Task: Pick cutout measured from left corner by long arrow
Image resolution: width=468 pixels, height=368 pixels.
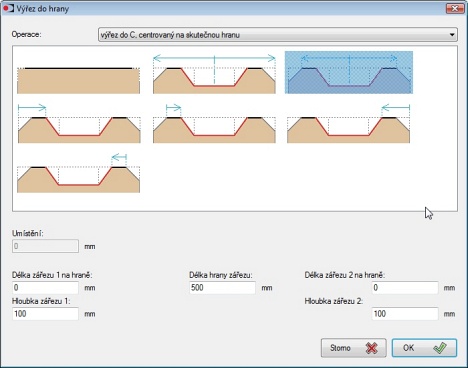Action: tap(79, 123)
